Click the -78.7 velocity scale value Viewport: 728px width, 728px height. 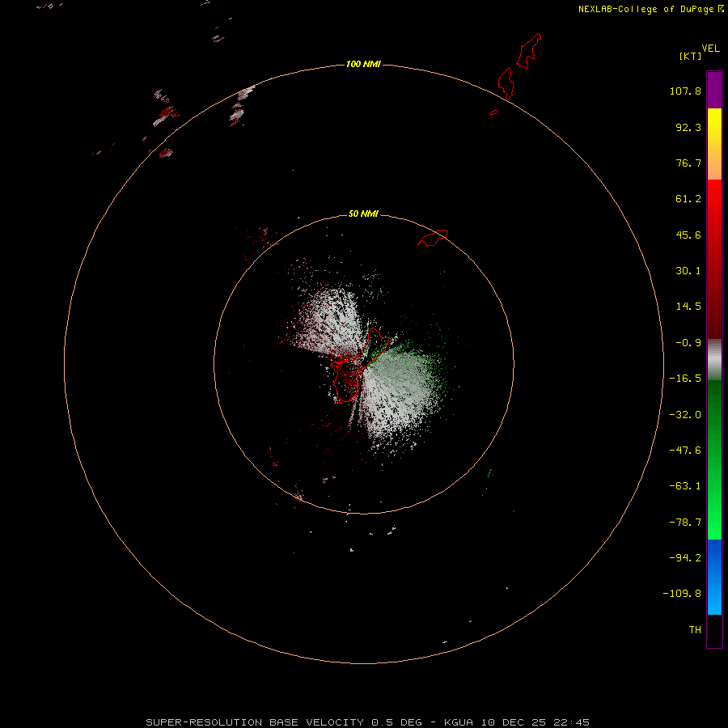(685, 523)
